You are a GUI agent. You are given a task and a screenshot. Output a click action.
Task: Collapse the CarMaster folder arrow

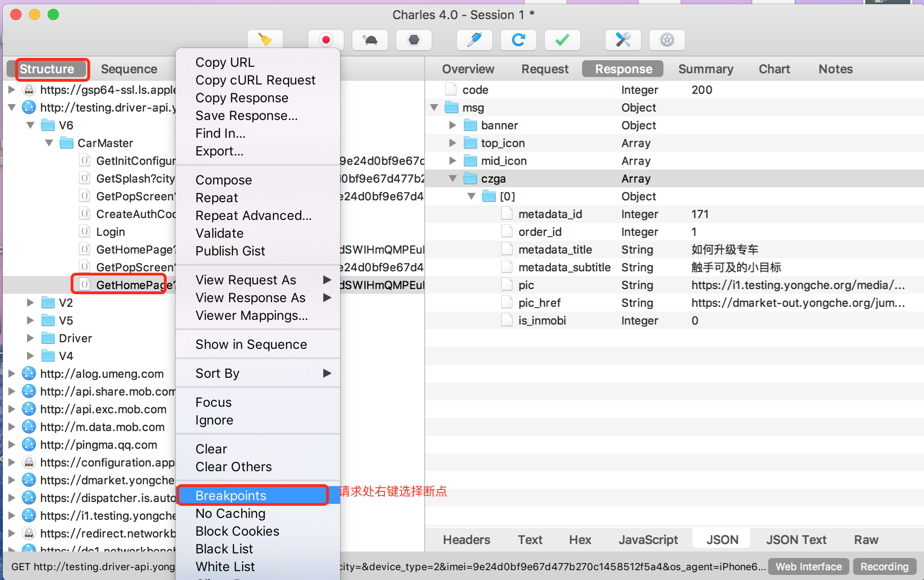(x=50, y=143)
